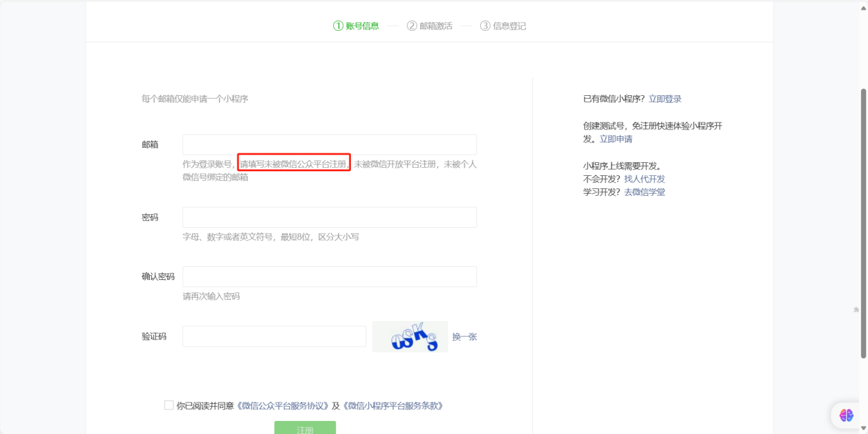This screenshot has width=868, height=434.
Task: Check the 你已阅读并同意 agreement checkbox
Action: [x=169, y=405]
